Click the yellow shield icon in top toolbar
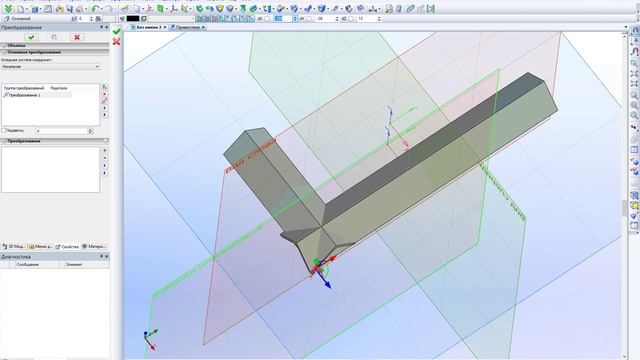This screenshot has height=360, width=640. pos(220,8)
